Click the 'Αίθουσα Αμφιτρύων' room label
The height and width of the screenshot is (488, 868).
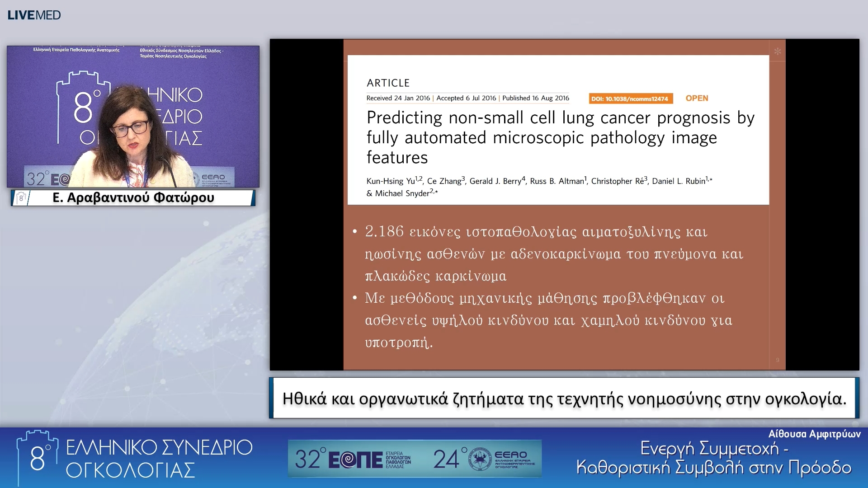point(815,434)
